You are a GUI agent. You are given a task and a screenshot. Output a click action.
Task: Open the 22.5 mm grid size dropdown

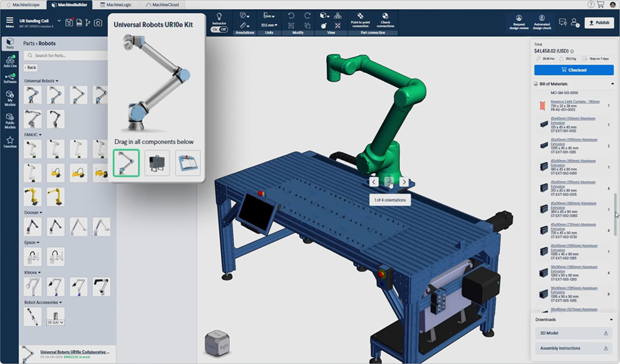[269, 25]
